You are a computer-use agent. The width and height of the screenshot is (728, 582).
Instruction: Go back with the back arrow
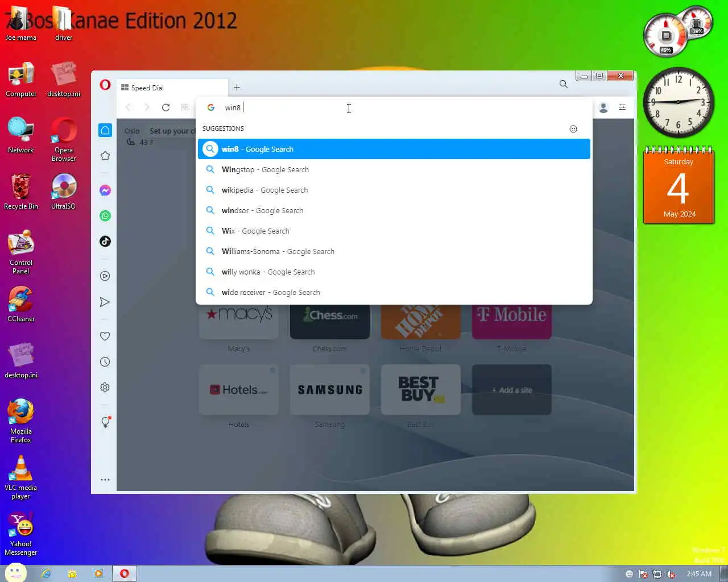128,107
